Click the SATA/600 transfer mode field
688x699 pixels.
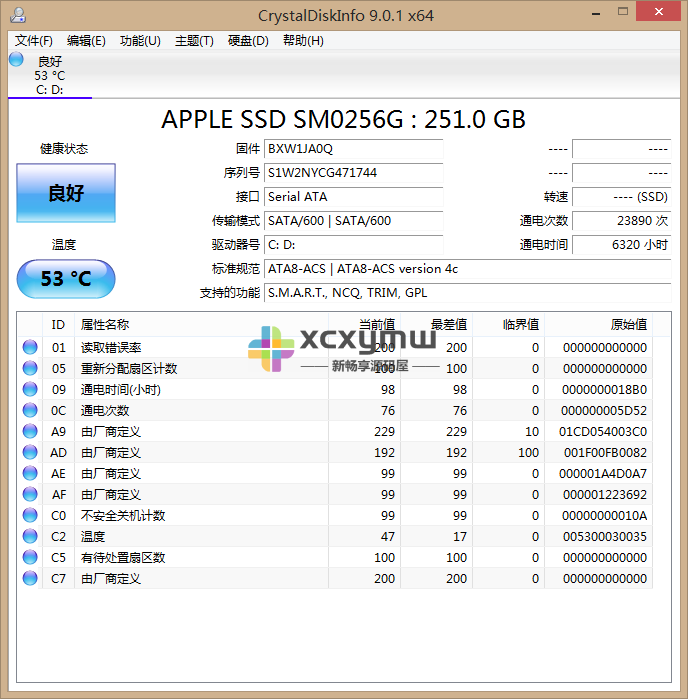(x=354, y=221)
